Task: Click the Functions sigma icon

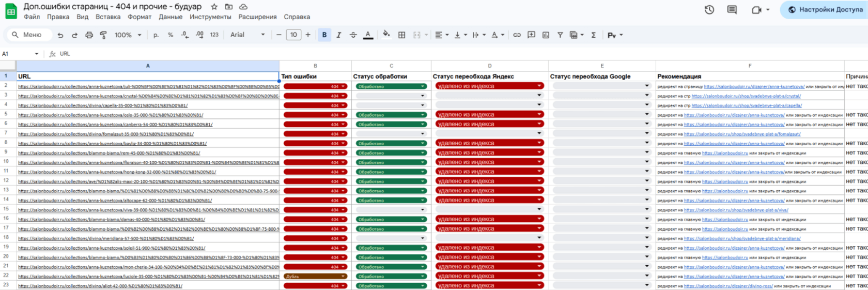Action: (594, 35)
